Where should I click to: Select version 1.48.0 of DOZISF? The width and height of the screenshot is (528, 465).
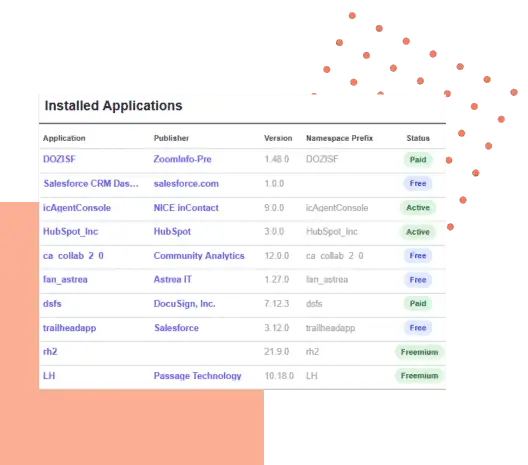(277, 159)
